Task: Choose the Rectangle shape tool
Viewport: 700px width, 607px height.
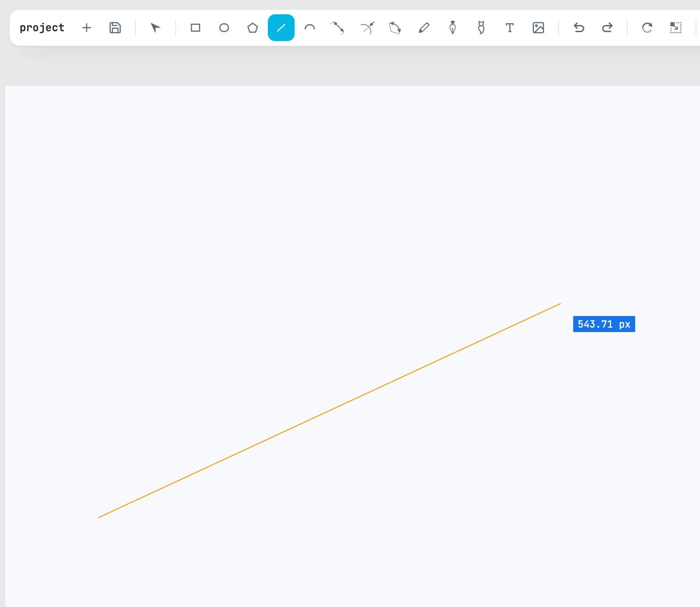Action: [196, 28]
